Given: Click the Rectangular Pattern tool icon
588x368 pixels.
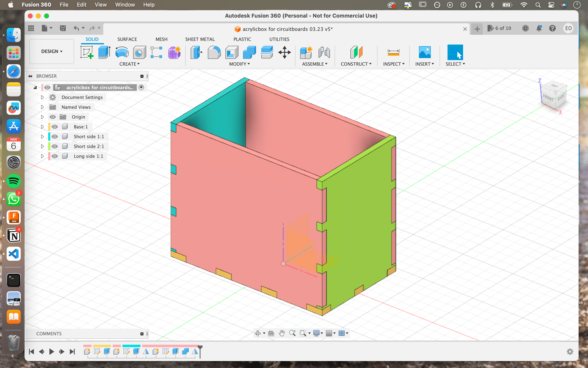Looking at the screenshot, I should pos(156,52).
